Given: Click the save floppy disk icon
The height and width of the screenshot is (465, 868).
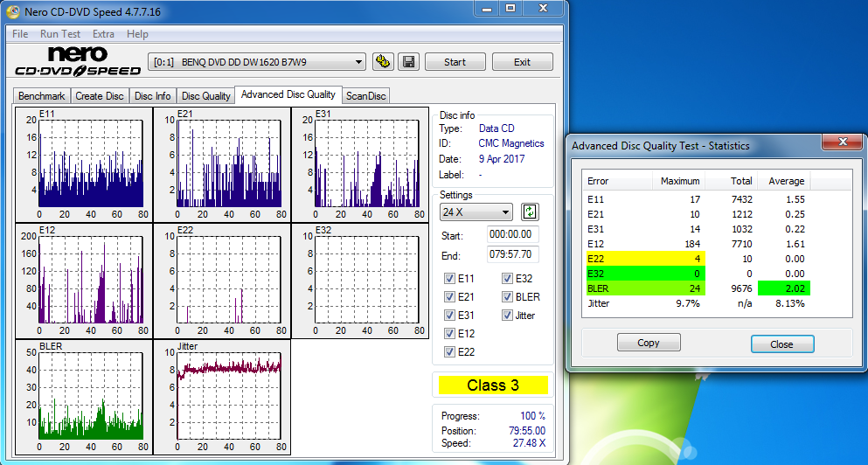Looking at the screenshot, I should [x=408, y=62].
